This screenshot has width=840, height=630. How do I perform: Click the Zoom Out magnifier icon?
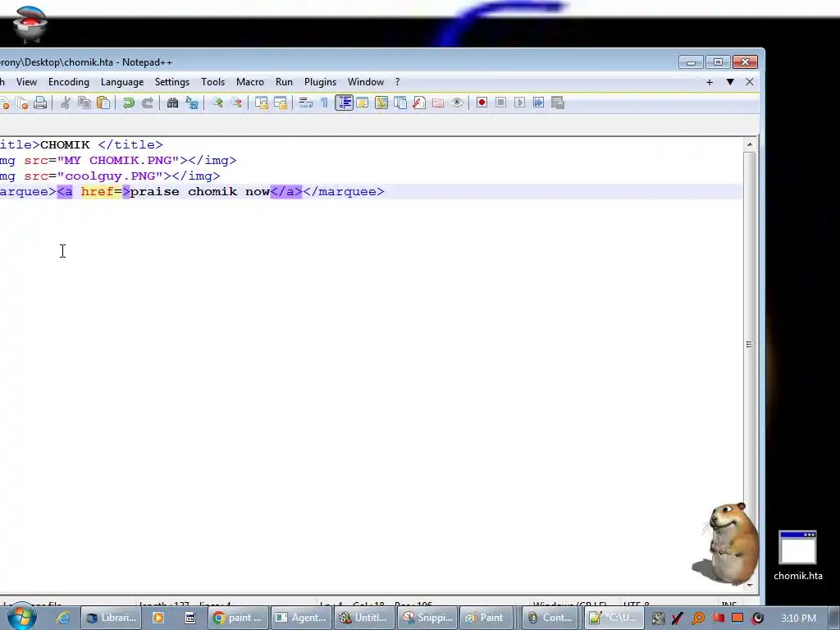tap(236, 103)
